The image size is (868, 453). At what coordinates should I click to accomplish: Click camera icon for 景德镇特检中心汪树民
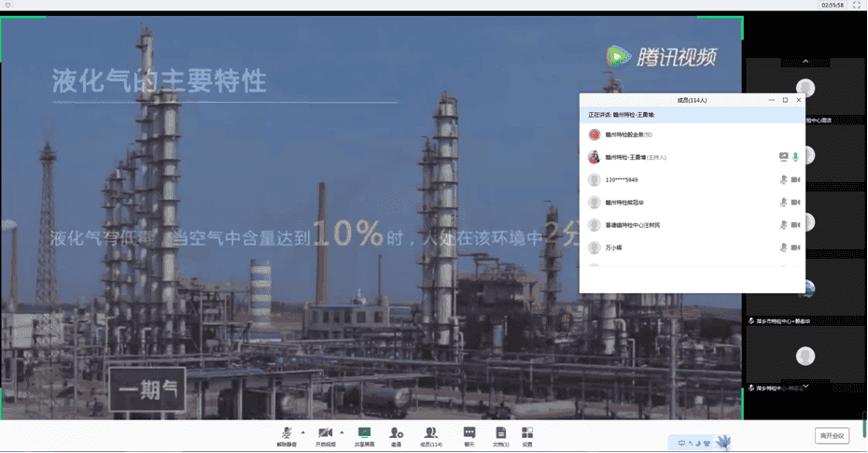point(795,225)
